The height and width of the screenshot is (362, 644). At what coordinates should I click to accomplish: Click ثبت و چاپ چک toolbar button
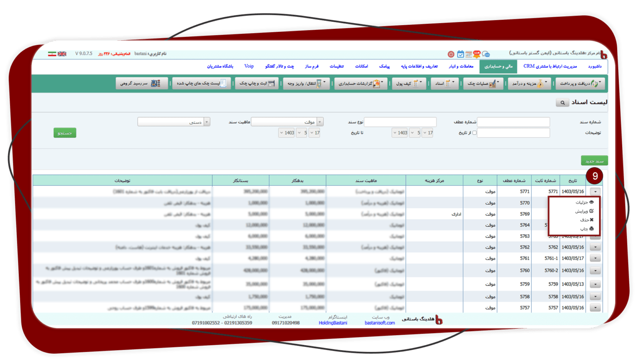[257, 83]
